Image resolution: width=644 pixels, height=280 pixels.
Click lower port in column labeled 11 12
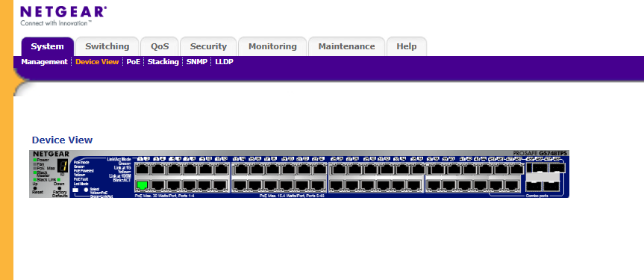tap(221, 185)
